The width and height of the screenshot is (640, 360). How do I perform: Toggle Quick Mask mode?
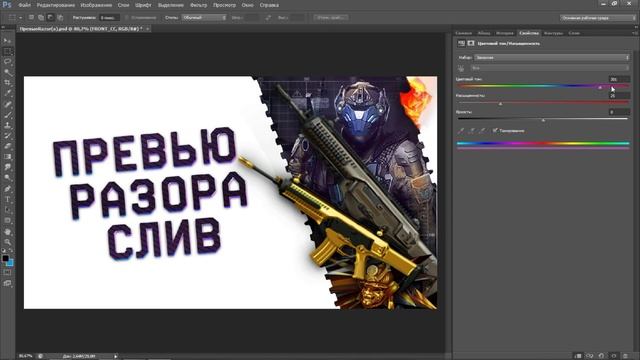(x=7, y=273)
